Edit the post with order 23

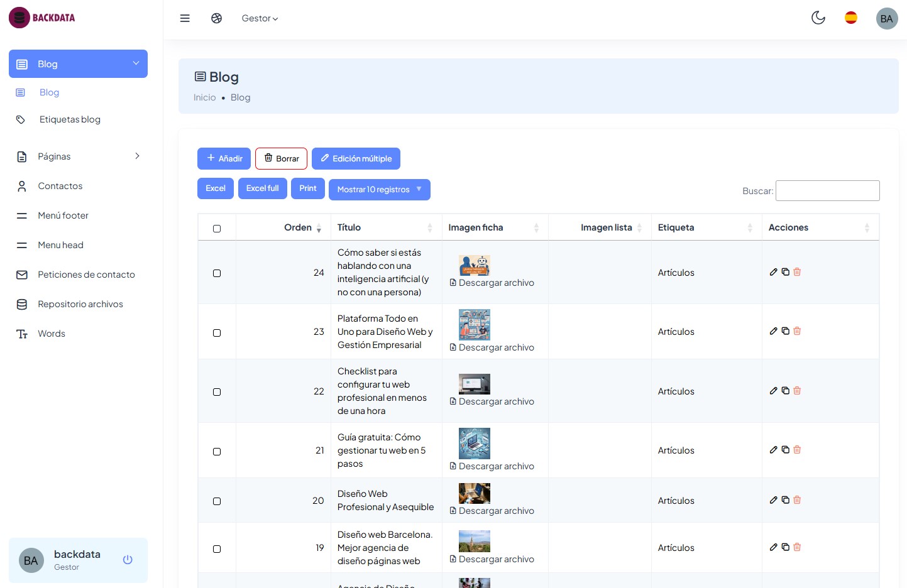click(774, 331)
